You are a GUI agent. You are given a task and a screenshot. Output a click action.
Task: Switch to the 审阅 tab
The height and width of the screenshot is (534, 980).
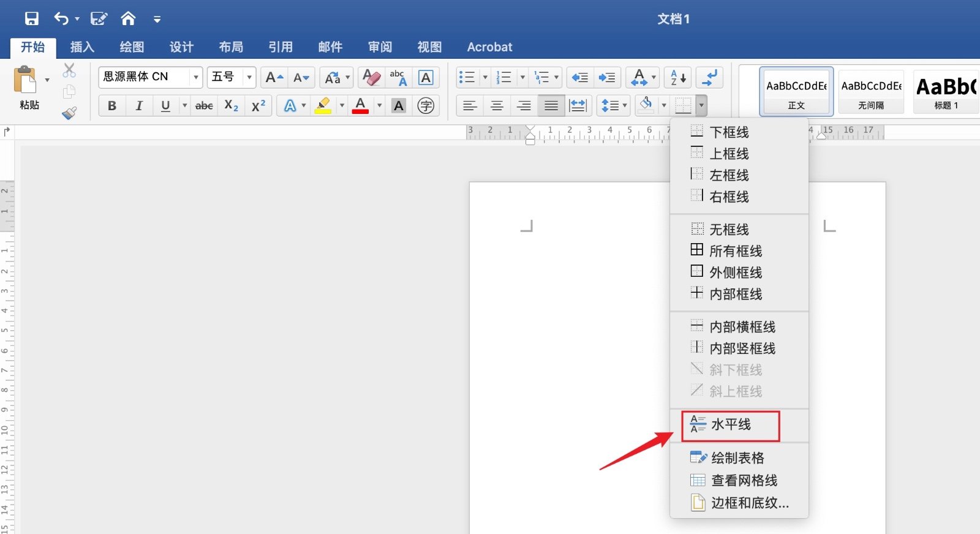(380, 47)
